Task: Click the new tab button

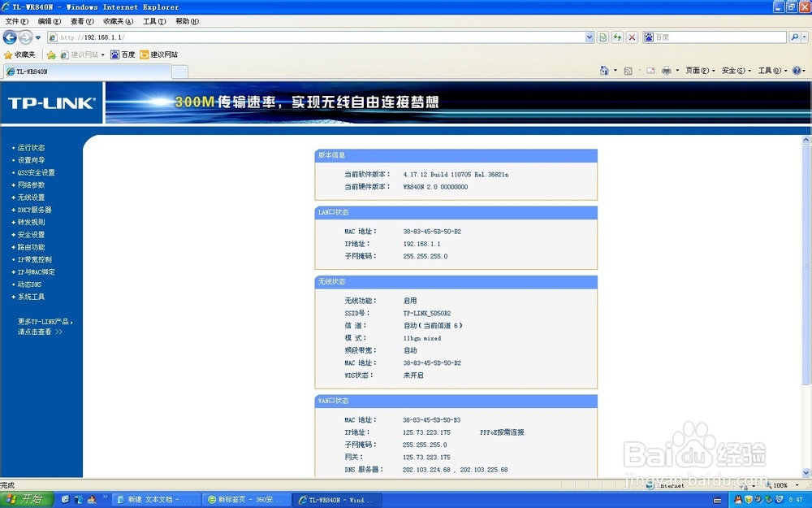Action: coord(179,72)
